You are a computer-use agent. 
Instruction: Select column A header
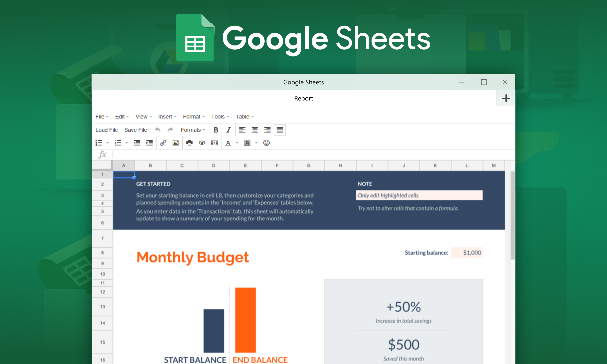(x=124, y=166)
